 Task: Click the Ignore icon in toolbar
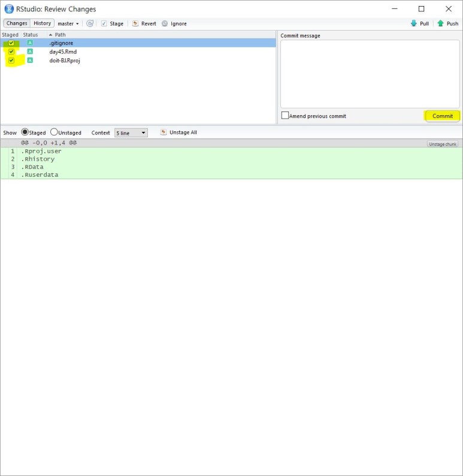(x=165, y=23)
